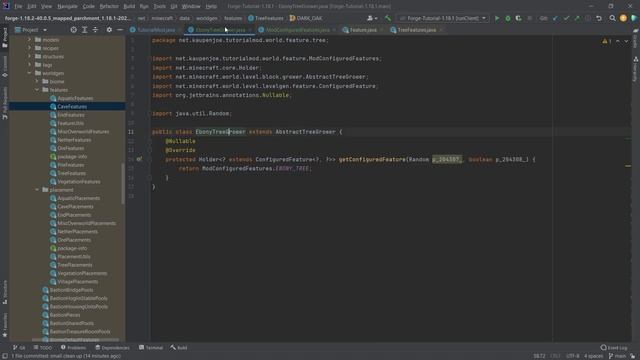Switch to Feature.java tab
Screen dimensions: 640x360
point(363,30)
